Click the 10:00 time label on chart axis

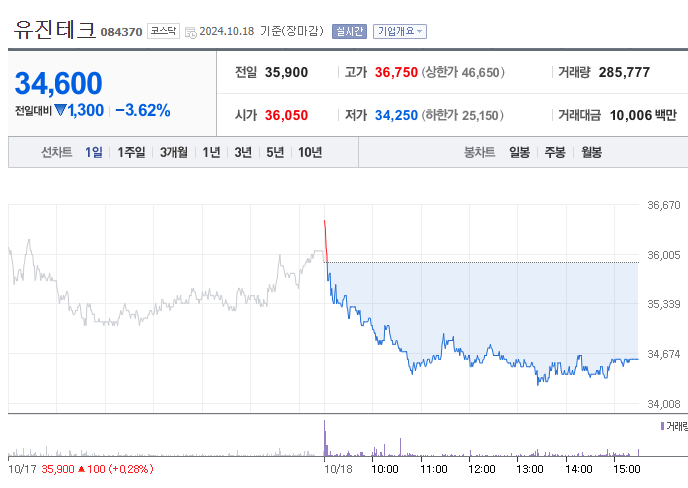385,469
